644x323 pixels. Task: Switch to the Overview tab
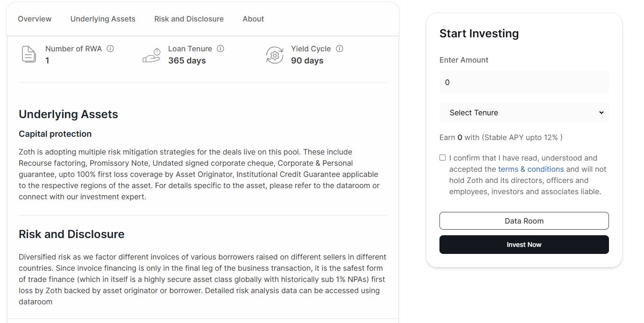tap(35, 19)
